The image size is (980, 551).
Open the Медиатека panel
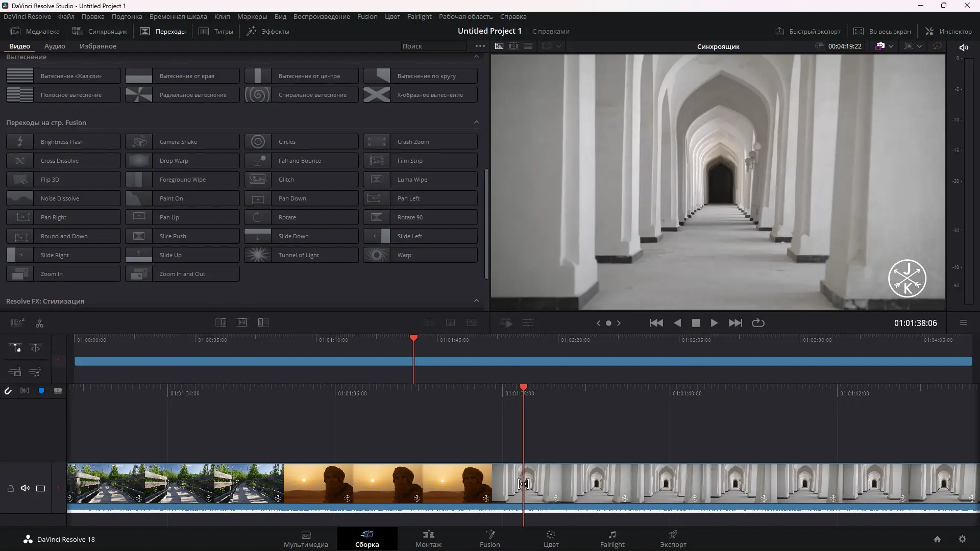(35, 31)
